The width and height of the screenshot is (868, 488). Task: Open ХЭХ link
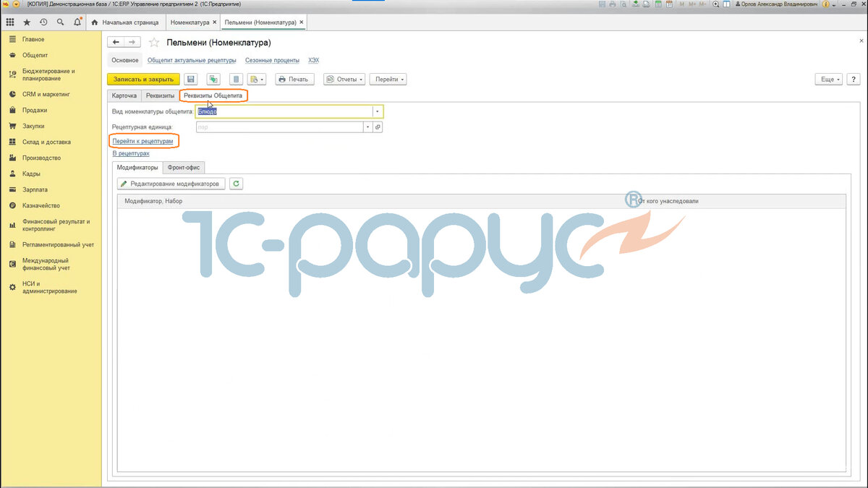coord(313,60)
